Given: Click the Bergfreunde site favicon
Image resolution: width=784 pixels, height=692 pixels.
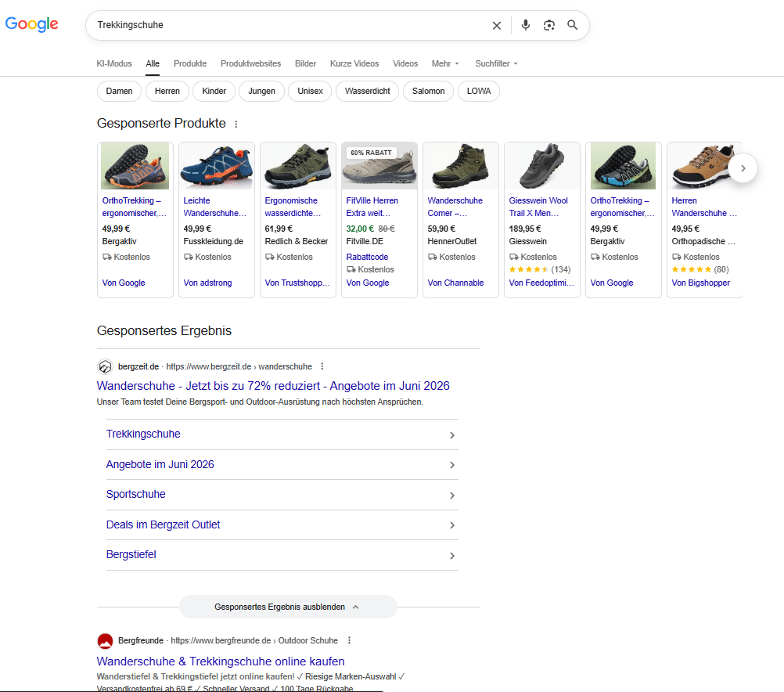Looking at the screenshot, I should click(105, 640).
